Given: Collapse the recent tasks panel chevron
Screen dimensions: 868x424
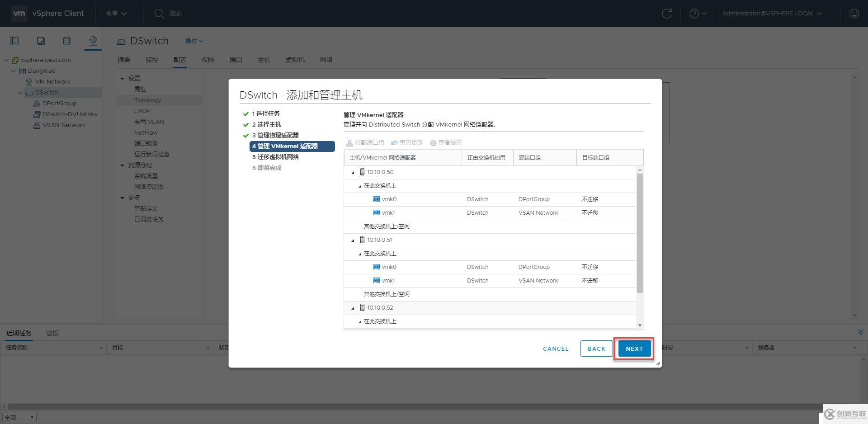Looking at the screenshot, I should [x=860, y=332].
